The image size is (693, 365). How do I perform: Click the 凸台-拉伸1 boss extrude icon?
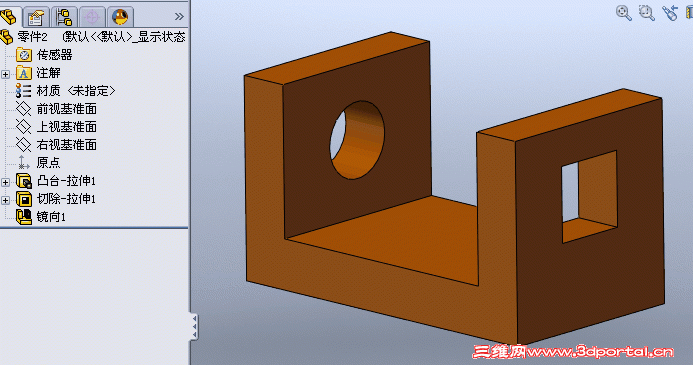coord(24,181)
